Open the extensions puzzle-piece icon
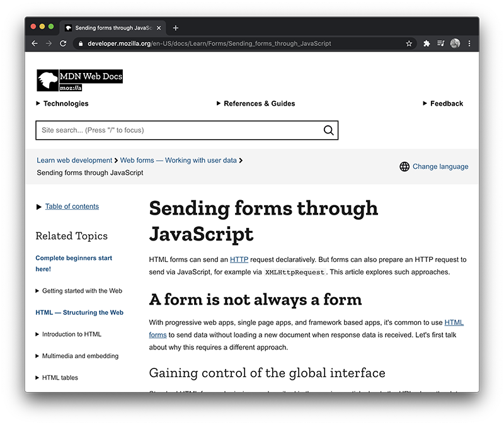The width and height of the screenshot is (504, 425). point(426,43)
